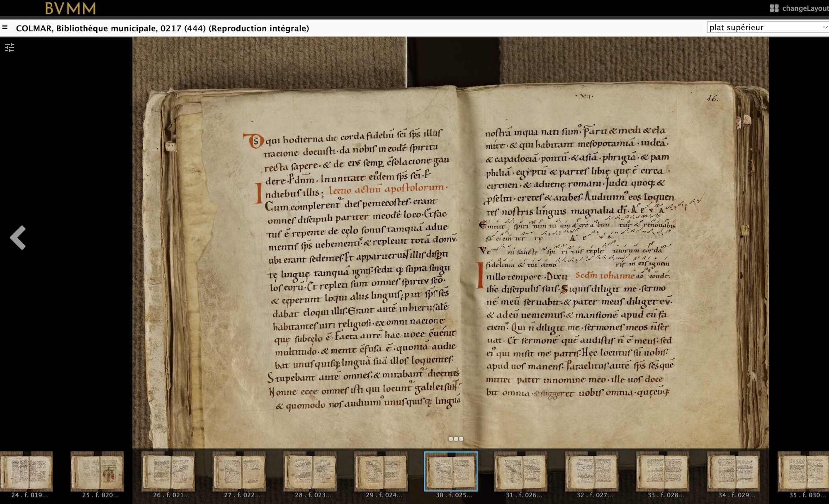Select thumbnail 28 f. 023

point(310,472)
